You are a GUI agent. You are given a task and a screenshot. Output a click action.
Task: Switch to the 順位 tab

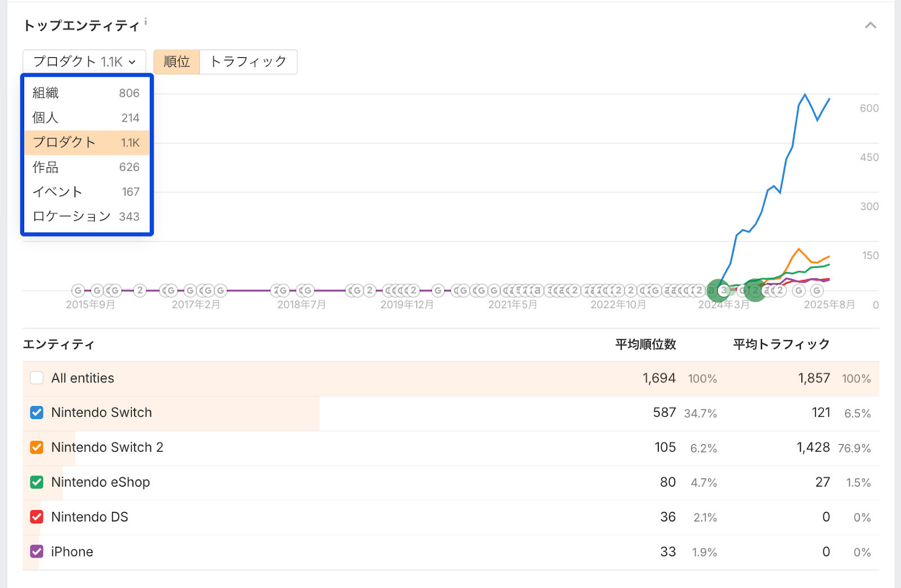coord(177,61)
